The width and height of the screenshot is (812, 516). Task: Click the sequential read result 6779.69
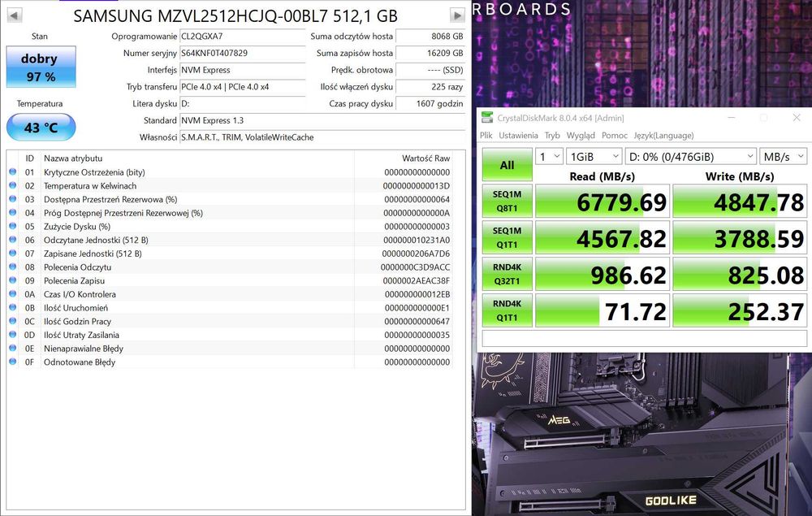click(x=603, y=201)
